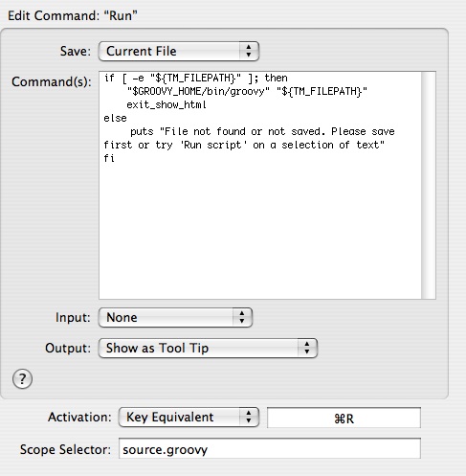Click the arrows on the Input popup
466x476 pixels.
click(242, 317)
